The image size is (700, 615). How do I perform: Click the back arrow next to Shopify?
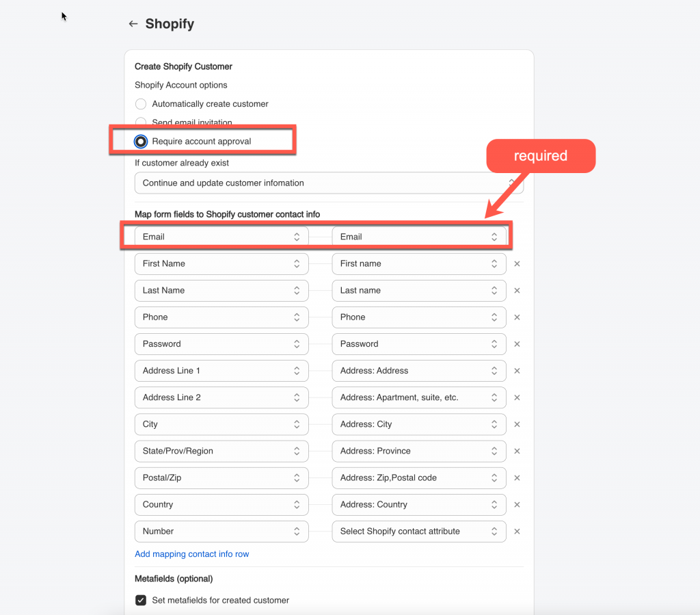(x=133, y=24)
